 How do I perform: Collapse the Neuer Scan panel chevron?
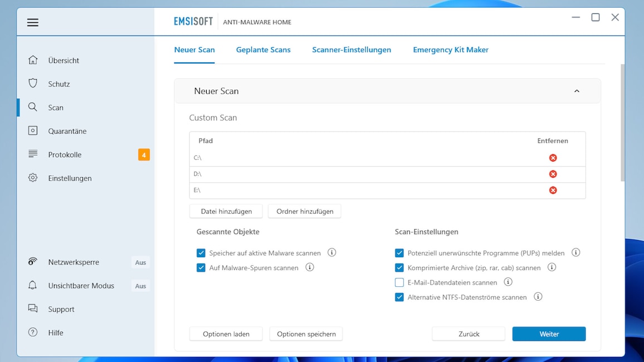coord(577,91)
